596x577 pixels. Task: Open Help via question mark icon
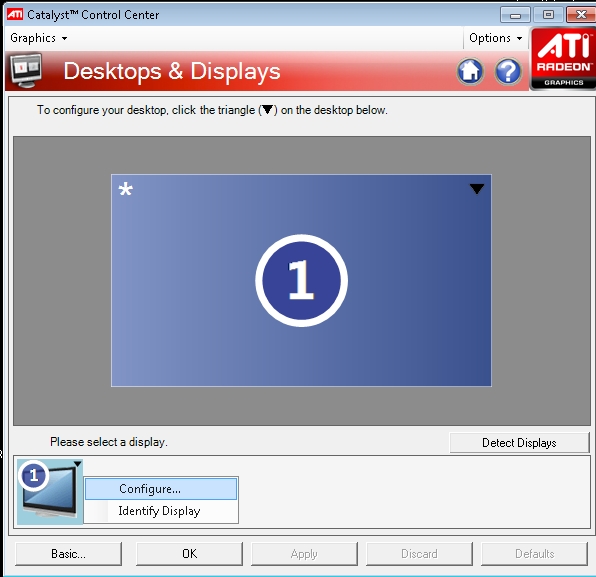click(x=508, y=71)
